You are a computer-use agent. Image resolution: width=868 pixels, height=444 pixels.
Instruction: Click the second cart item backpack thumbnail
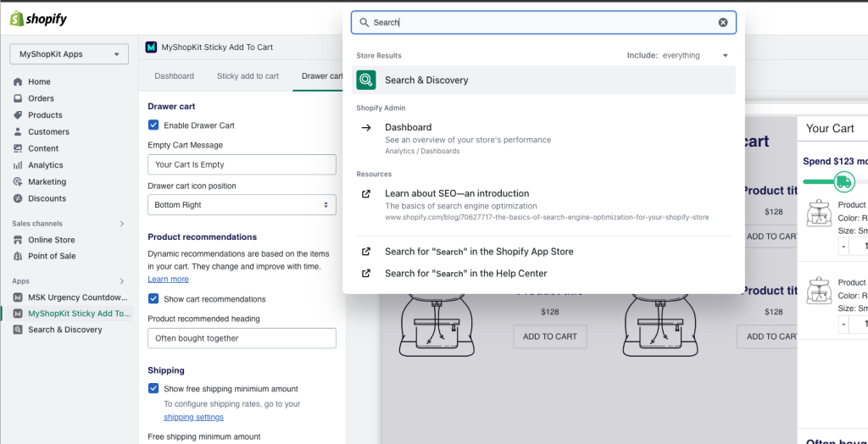click(x=820, y=291)
